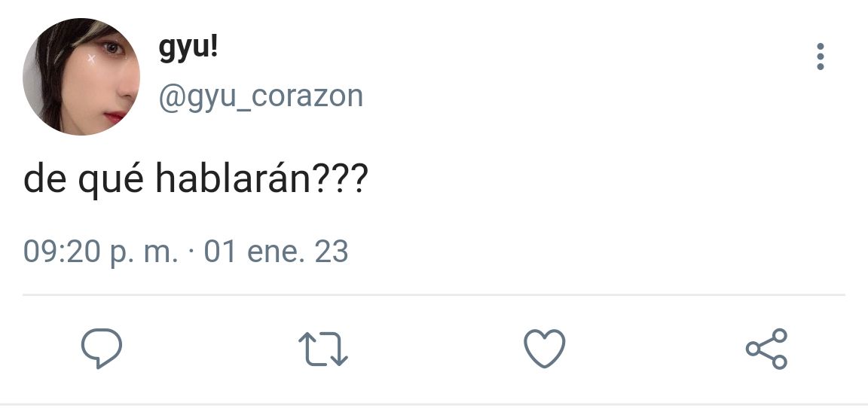Open the comment bubble to write a reply
Image resolution: width=868 pixels, height=418 pixels.
click(x=101, y=348)
